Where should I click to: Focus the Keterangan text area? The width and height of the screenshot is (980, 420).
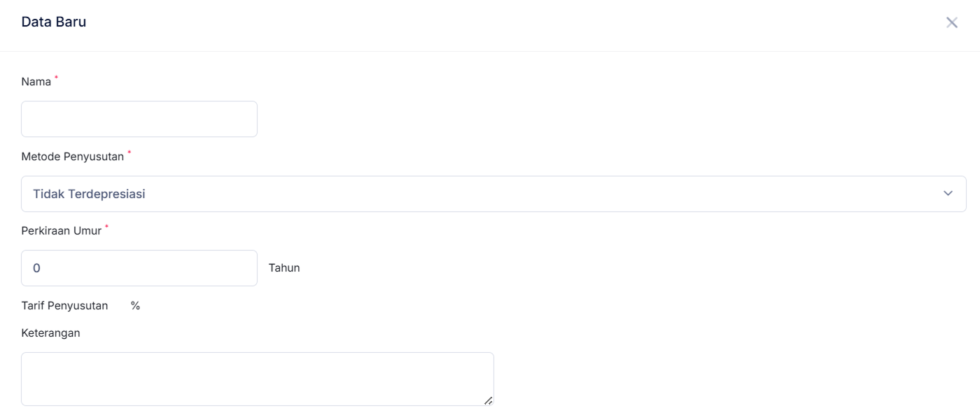(x=257, y=379)
